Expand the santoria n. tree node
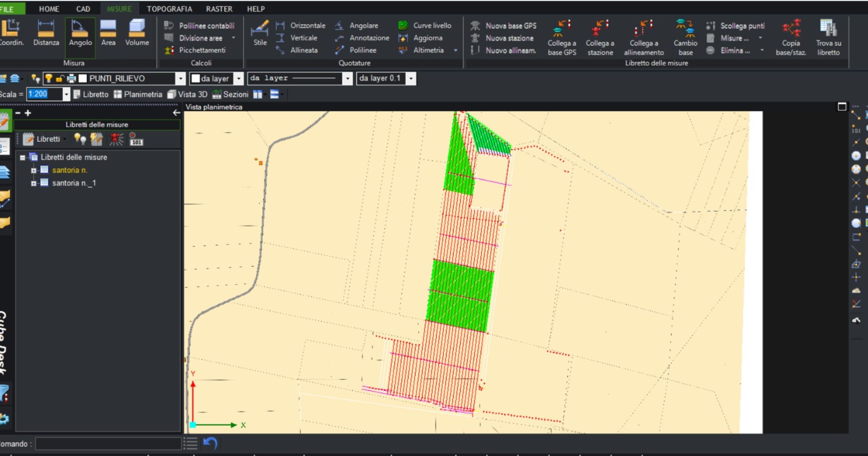The image size is (868, 456). 34,170
